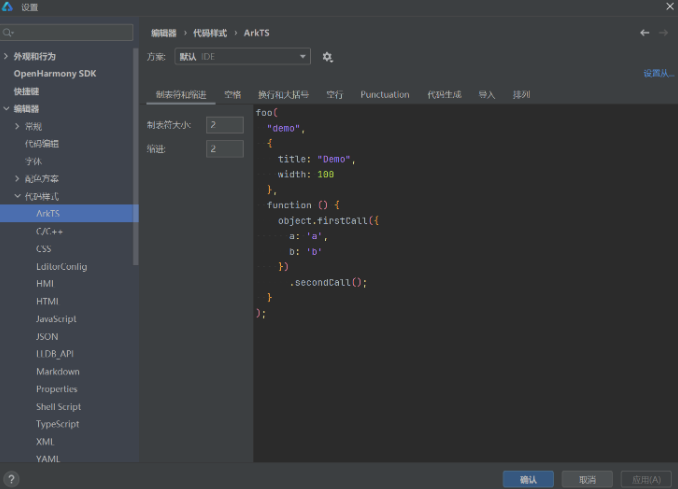Switch to the 制表符和缩进 tab
The height and width of the screenshot is (489, 678).
point(181,95)
